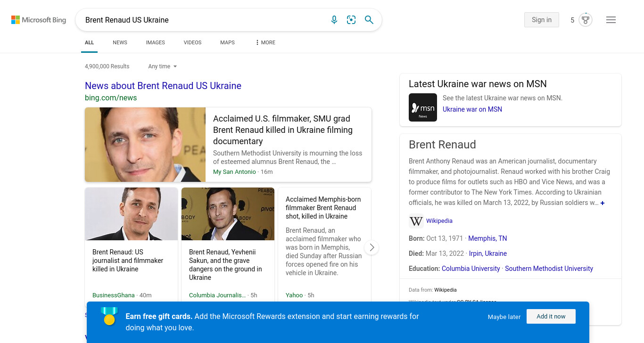Click the Brent Renaud knowledge panel title
The width and height of the screenshot is (644, 343).
442,145
